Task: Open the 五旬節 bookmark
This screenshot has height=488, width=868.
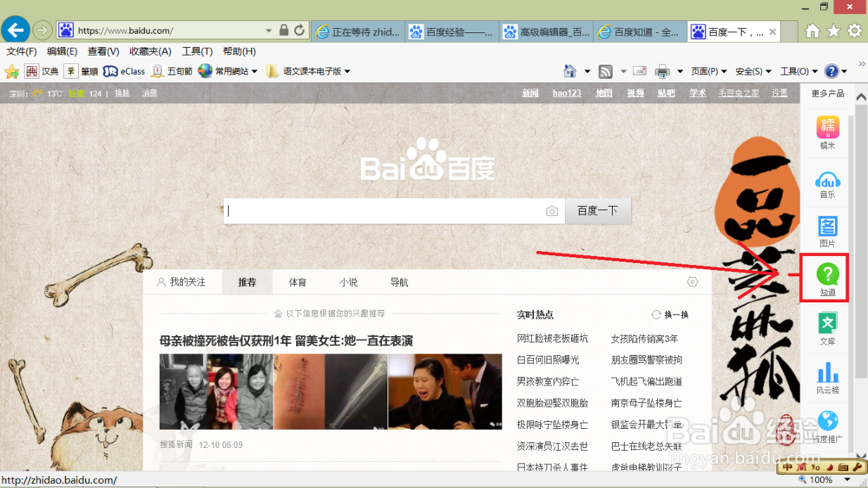Action: click(172, 71)
